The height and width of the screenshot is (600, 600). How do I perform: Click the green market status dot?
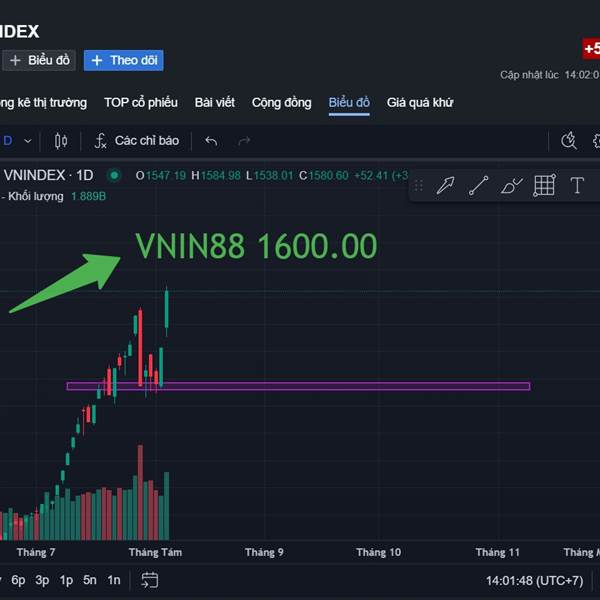click(x=114, y=176)
